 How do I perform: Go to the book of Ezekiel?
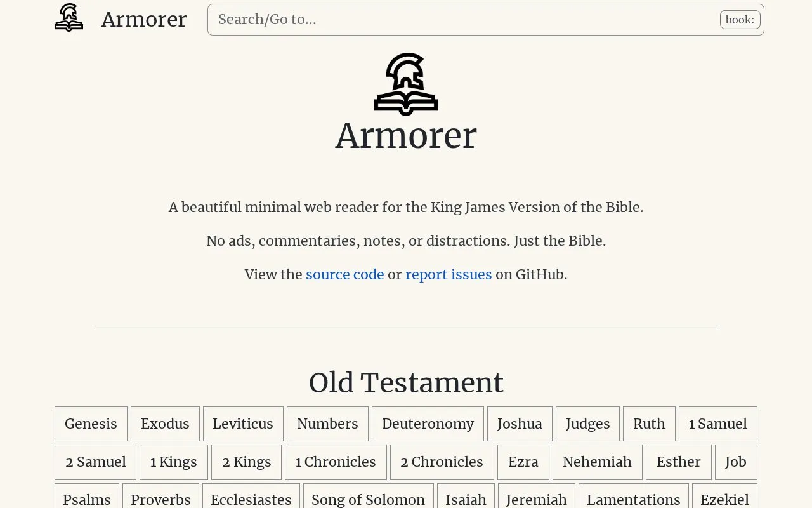724,496
